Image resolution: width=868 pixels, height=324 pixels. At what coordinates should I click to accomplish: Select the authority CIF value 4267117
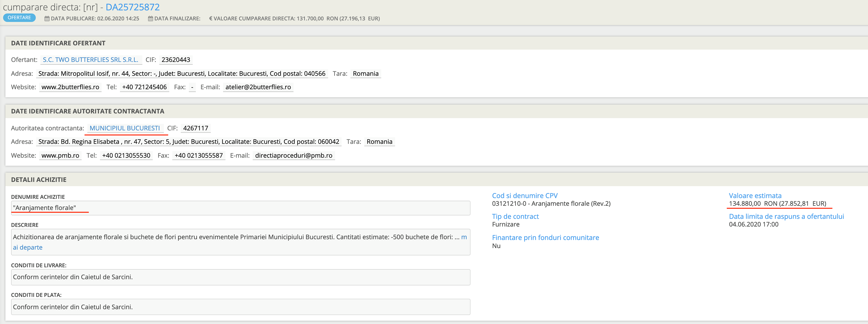tap(195, 128)
